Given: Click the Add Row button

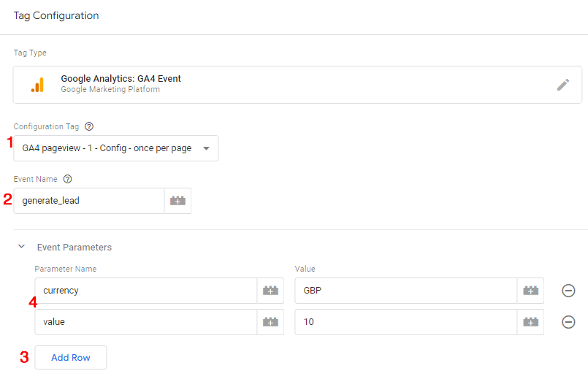Looking at the screenshot, I should click(71, 358).
